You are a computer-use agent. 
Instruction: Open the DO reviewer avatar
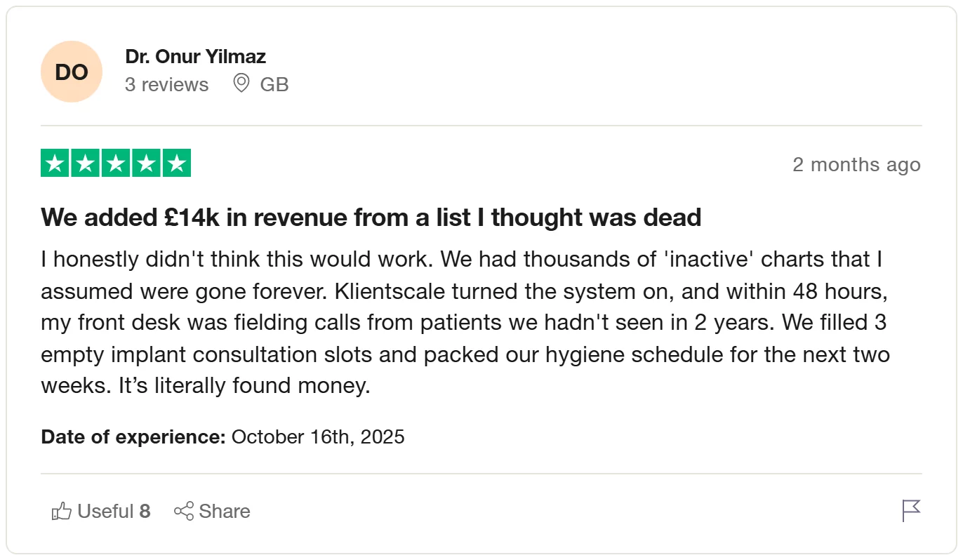pos(72,72)
